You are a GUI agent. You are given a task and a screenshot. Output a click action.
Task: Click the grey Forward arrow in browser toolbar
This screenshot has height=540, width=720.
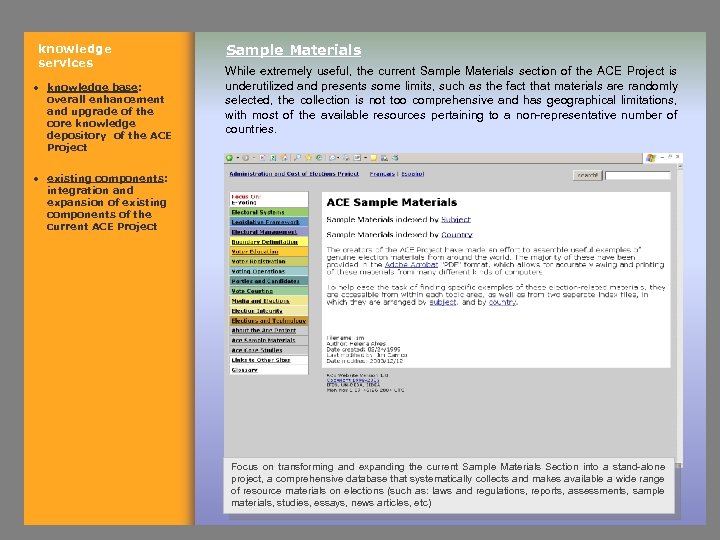[x=246, y=158]
